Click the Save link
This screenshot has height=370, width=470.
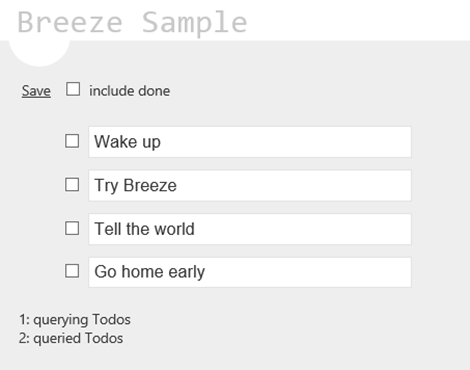[36, 91]
